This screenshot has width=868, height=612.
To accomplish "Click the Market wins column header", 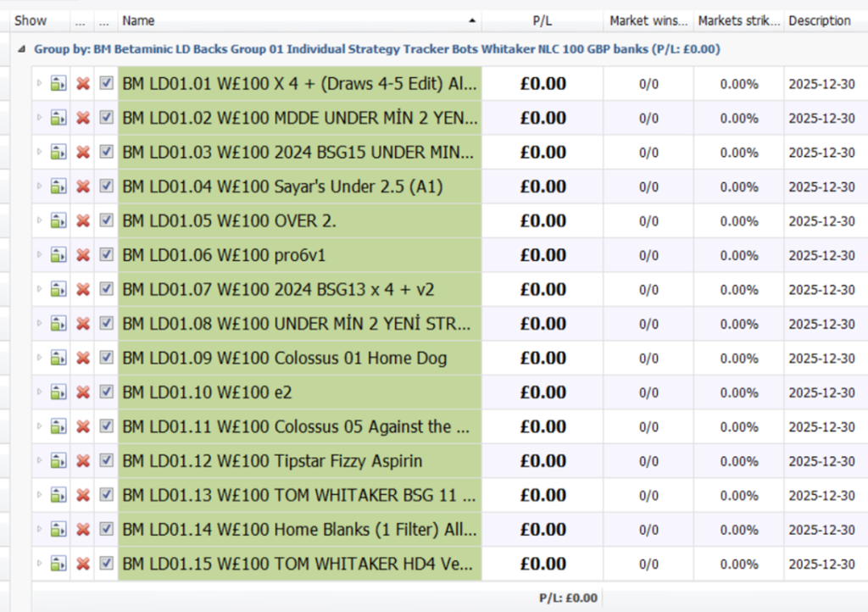I will tap(648, 20).
